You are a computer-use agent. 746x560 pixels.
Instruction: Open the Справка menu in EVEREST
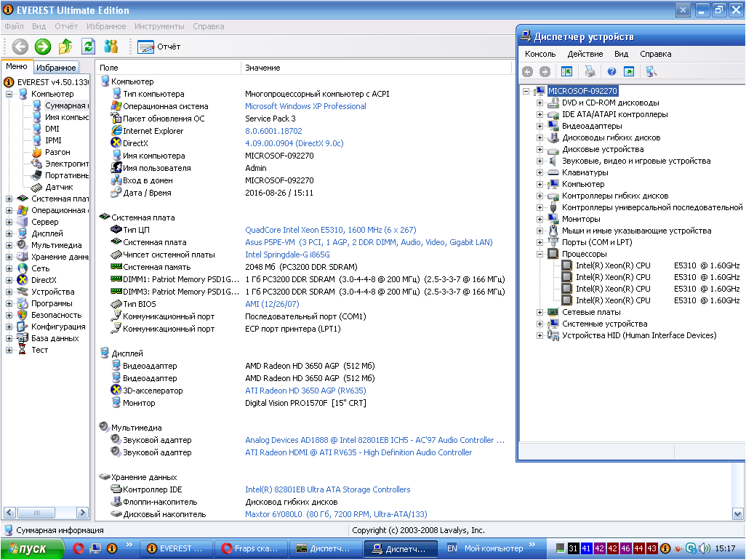(209, 26)
